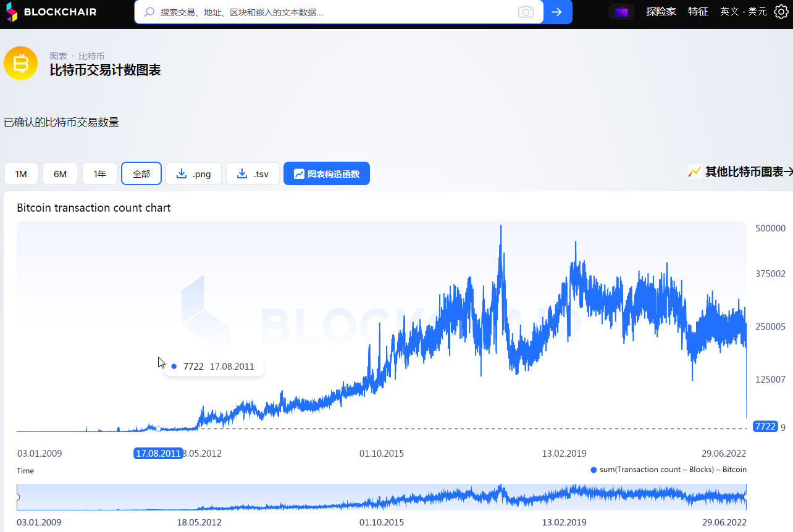Download chart data as .tsv
This screenshot has height=532, width=793.
[253, 174]
